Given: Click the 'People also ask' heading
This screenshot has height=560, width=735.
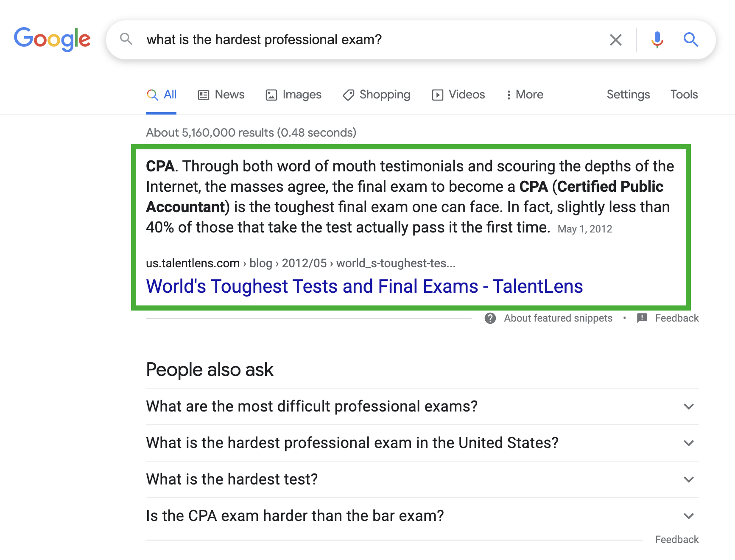Looking at the screenshot, I should 210,370.
